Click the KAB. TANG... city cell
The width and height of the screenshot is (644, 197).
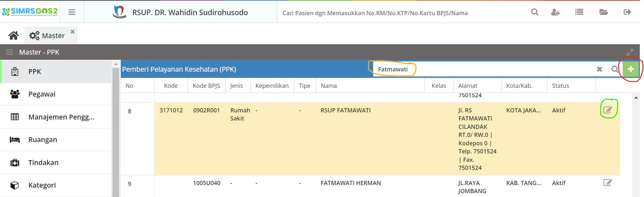(524, 183)
